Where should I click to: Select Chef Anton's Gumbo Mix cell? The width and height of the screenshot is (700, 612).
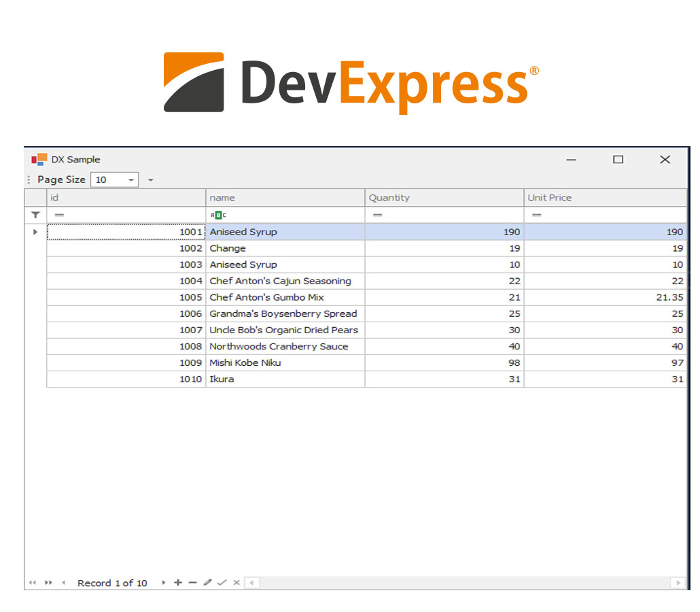285,298
